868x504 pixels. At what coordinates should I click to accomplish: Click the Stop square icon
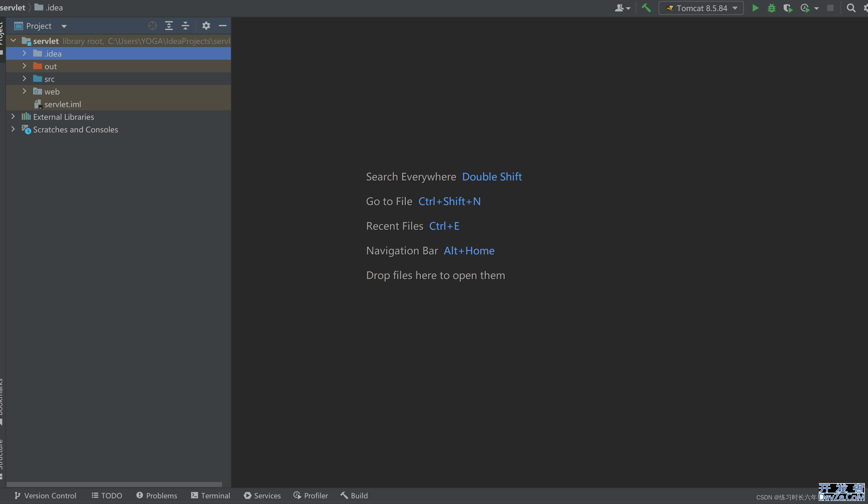tap(830, 8)
